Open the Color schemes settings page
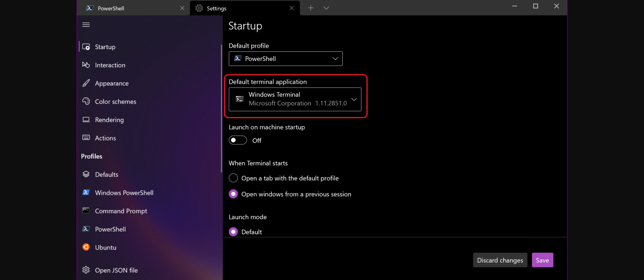The height and width of the screenshot is (280, 644). (x=149, y=102)
